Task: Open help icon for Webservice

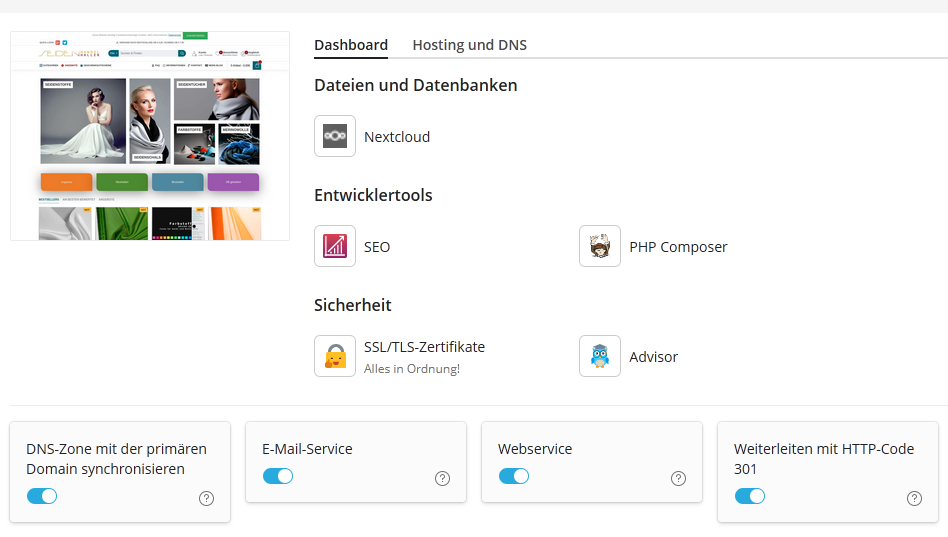Action: 679,478
